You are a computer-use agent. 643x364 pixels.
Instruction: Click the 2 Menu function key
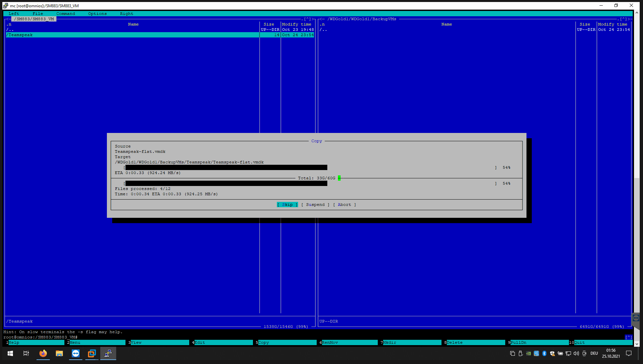(96, 342)
